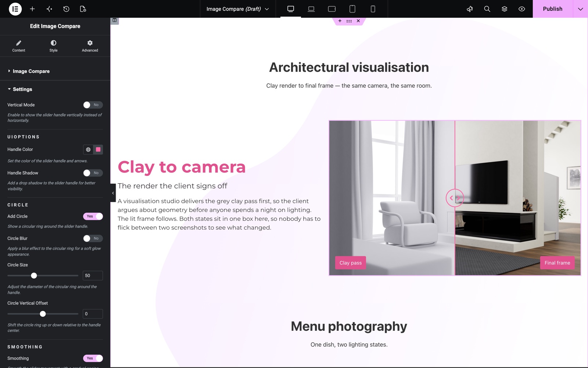588x368 pixels.
Task: Open the Finder search icon
Action: (487, 9)
